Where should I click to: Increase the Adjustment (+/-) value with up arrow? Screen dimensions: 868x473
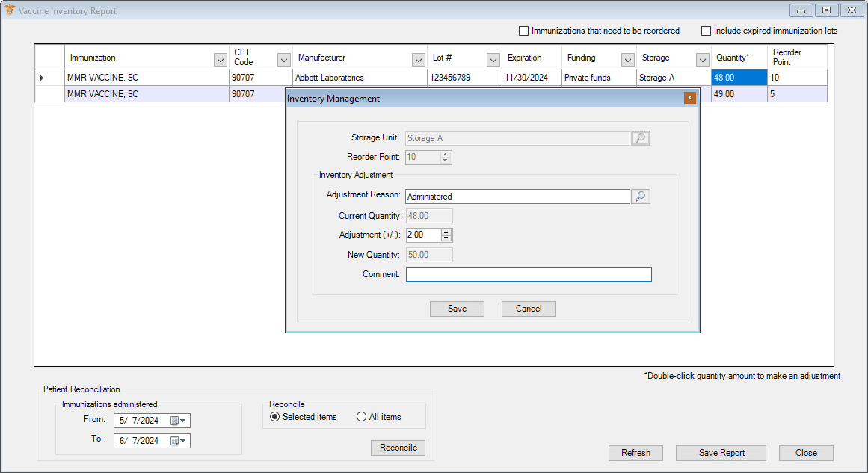click(446, 232)
